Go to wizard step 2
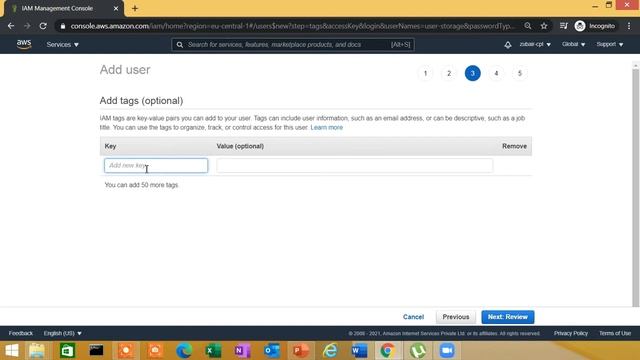 (x=449, y=73)
